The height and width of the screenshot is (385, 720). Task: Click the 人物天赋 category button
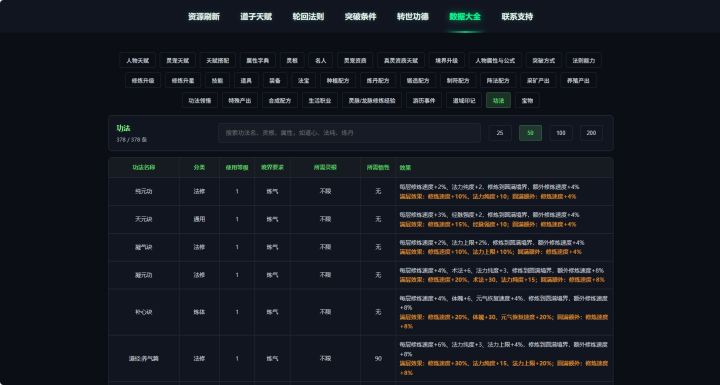coord(137,60)
